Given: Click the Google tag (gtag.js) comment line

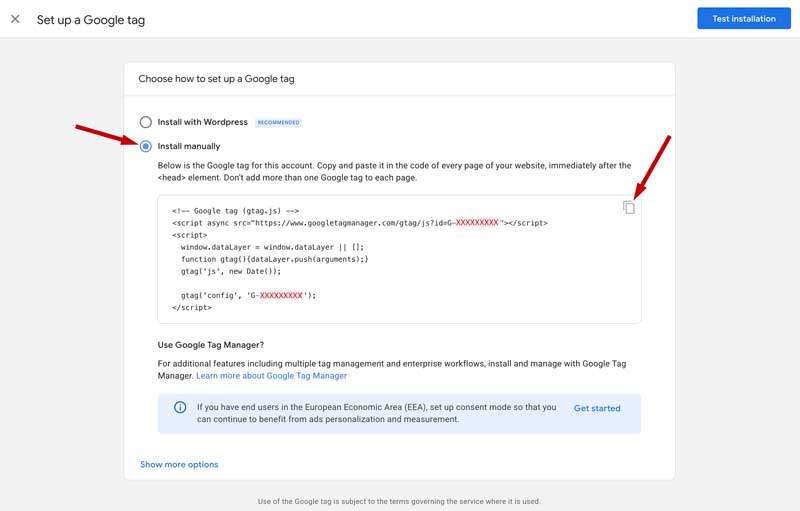Looking at the screenshot, I should 236,211.
